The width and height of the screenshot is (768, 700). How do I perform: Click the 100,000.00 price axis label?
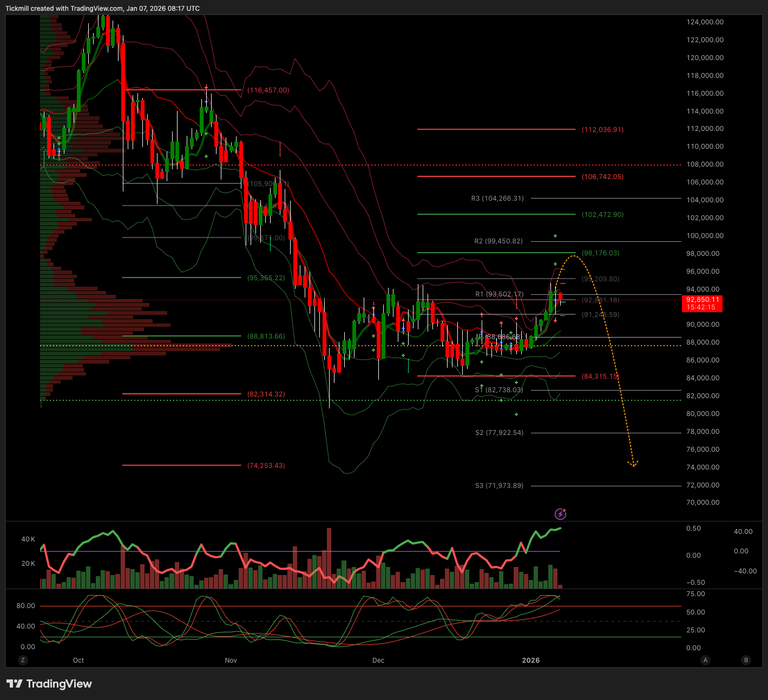705,236
